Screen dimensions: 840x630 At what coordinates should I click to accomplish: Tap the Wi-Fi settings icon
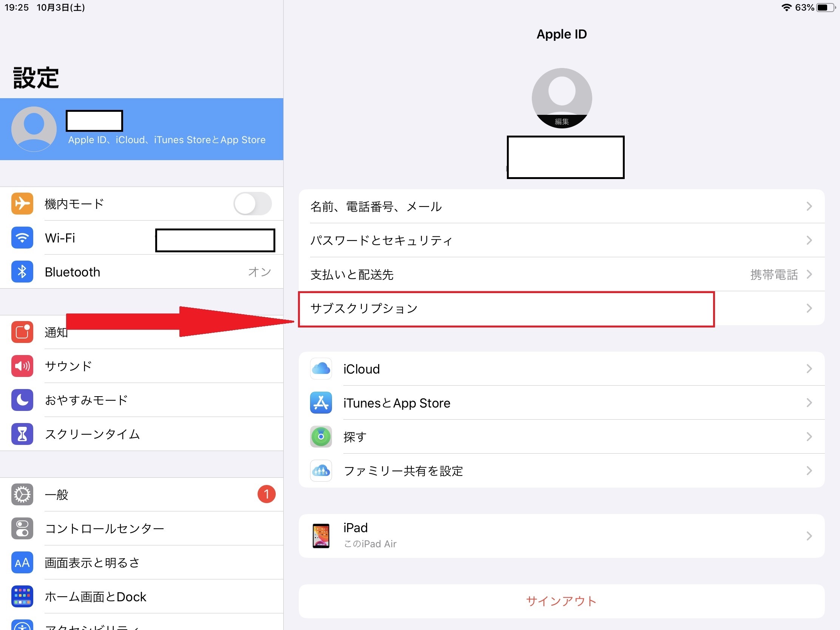tap(22, 238)
